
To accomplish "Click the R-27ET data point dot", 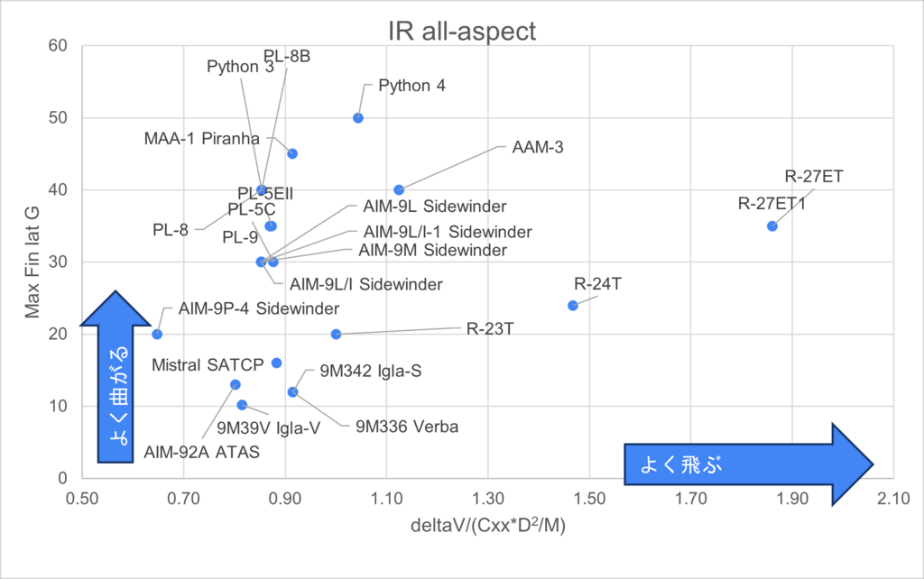I will pos(772,226).
